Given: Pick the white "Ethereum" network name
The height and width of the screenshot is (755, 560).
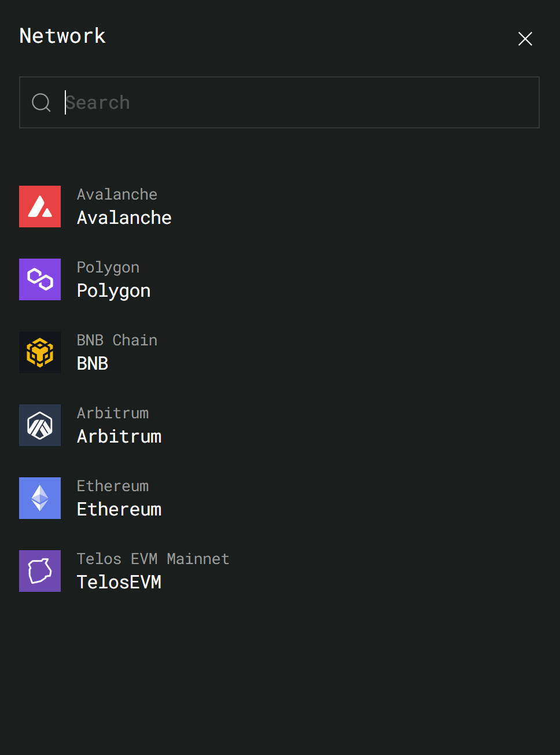Looking at the screenshot, I should pyautogui.click(x=119, y=509).
